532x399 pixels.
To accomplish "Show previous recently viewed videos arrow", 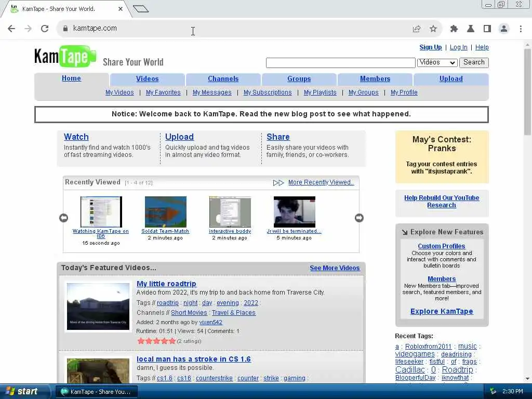I will point(63,218).
